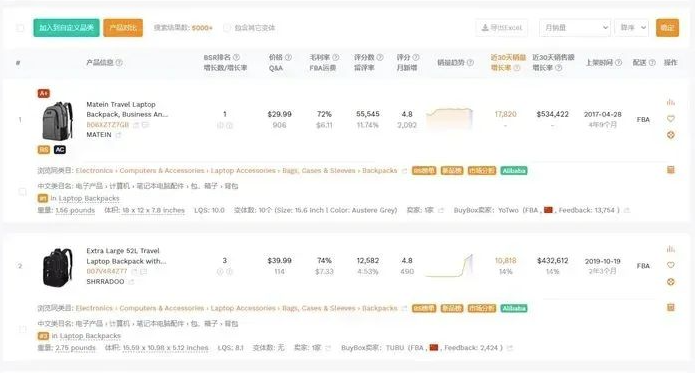Open the calculator icon in SHRRADOO category row
The image size is (695, 373).
[671, 307]
